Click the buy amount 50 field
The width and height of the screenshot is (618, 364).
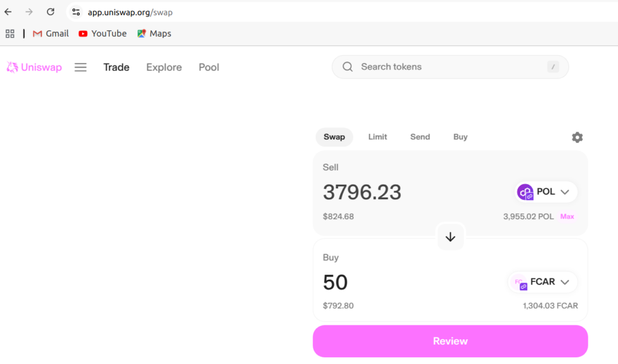pos(335,283)
